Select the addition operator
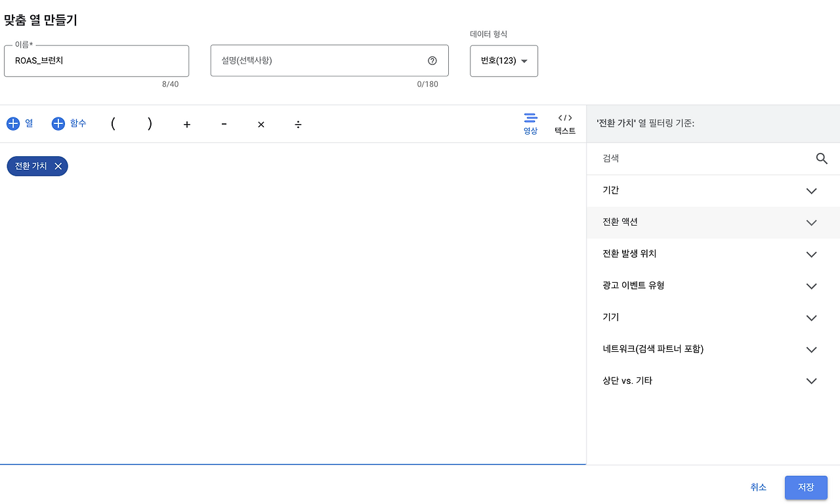This screenshot has height=504, width=840. 186,123
